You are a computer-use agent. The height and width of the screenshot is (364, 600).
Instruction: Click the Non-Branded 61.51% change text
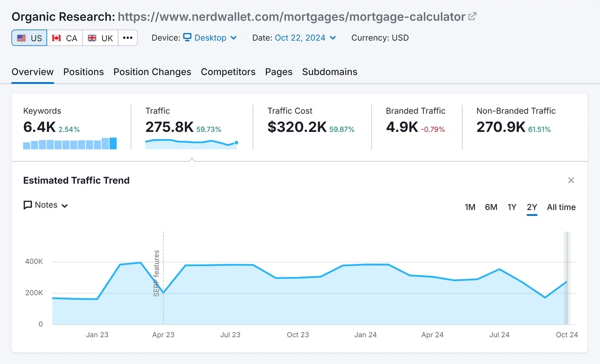coord(539,129)
